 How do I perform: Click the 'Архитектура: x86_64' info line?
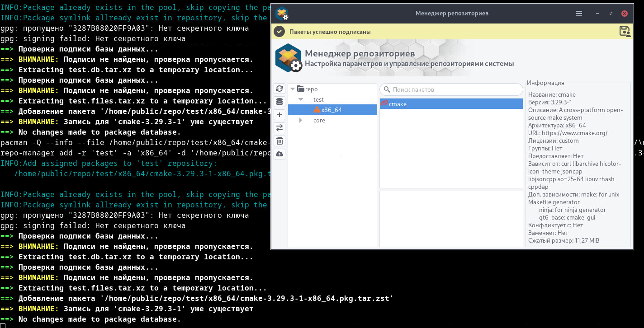pos(557,125)
